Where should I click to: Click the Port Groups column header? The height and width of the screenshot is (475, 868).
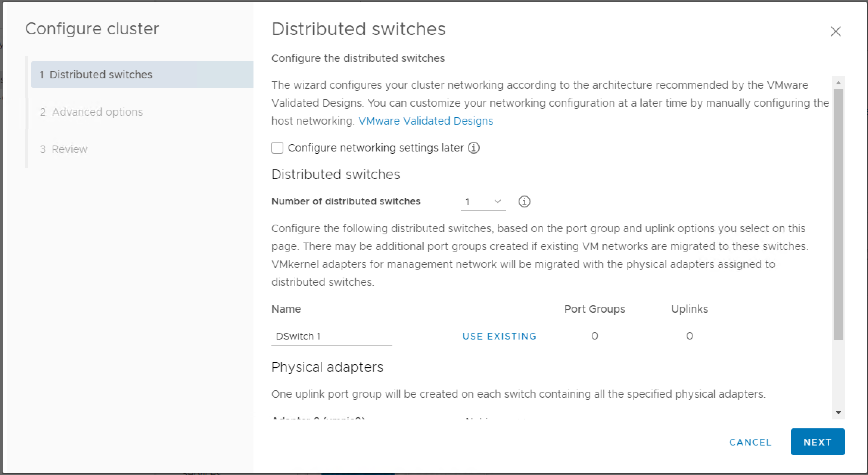coord(594,309)
